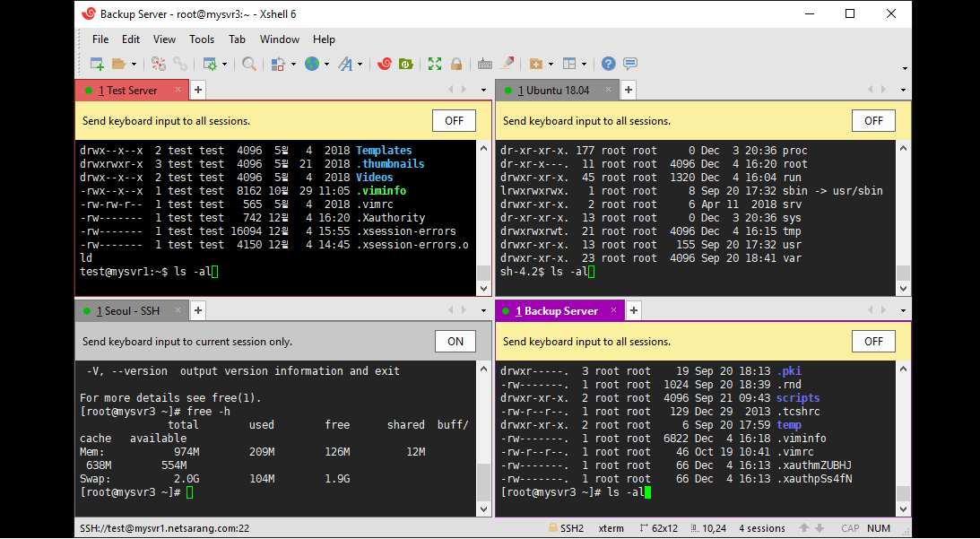The width and height of the screenshot is (980, 539).
Task: Toggle ON switch in Seoul - SSH pane
Action: click(x=455, y=341)
